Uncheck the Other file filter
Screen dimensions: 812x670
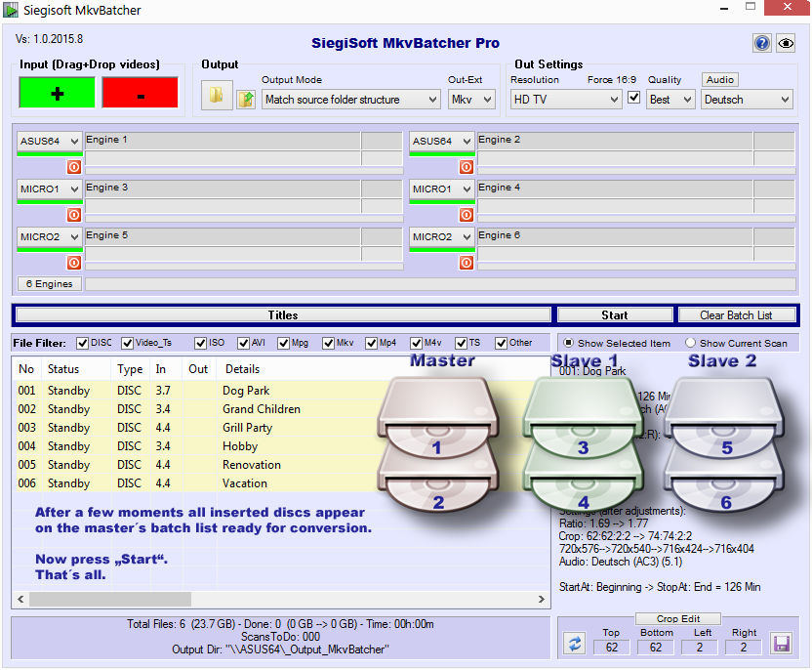[x=501, y=343]
